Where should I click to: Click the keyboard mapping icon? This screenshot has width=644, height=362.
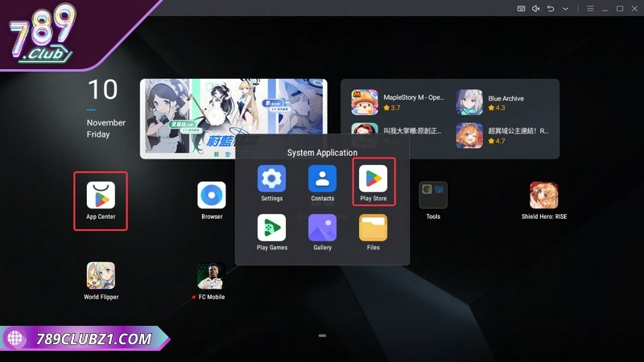click(x=522, y=8)
